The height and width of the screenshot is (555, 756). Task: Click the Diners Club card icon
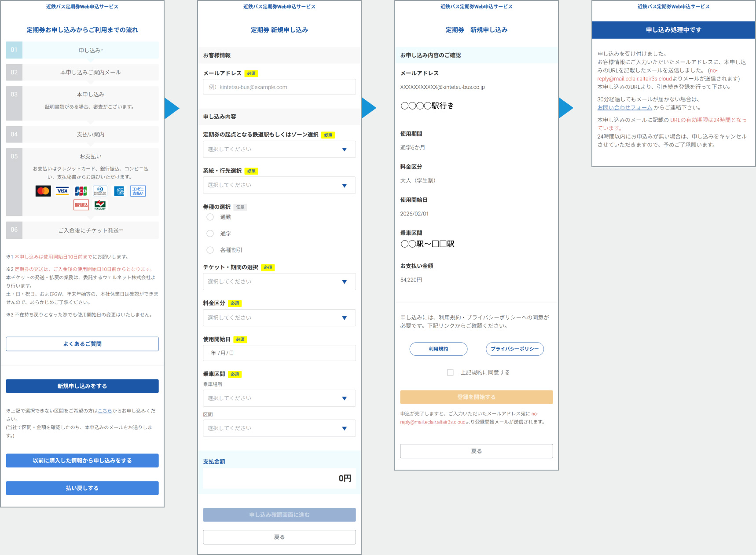tap(100, 191)
